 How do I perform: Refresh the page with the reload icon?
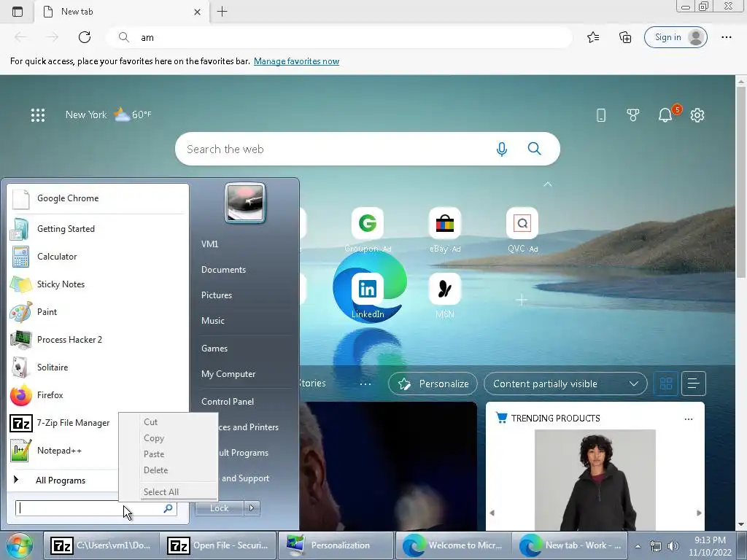click(85, 37)
